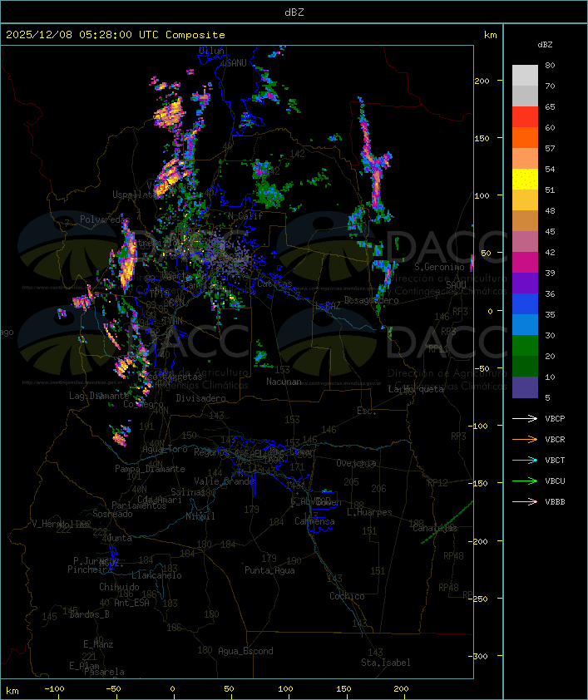588x700 pixels.
Task: Click the VBCP legend label
Action: 555,419
